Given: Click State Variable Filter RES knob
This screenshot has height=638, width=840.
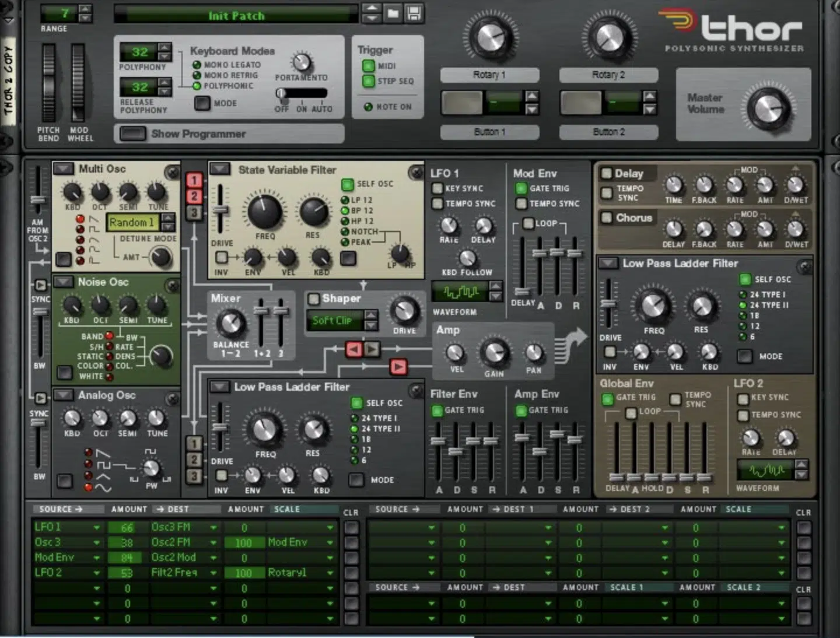Looking at the screenshot, I should (x=313, y=212).
